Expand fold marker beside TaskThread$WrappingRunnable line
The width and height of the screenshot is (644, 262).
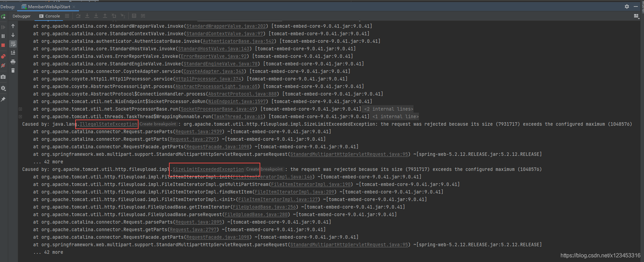pos(20,116)
